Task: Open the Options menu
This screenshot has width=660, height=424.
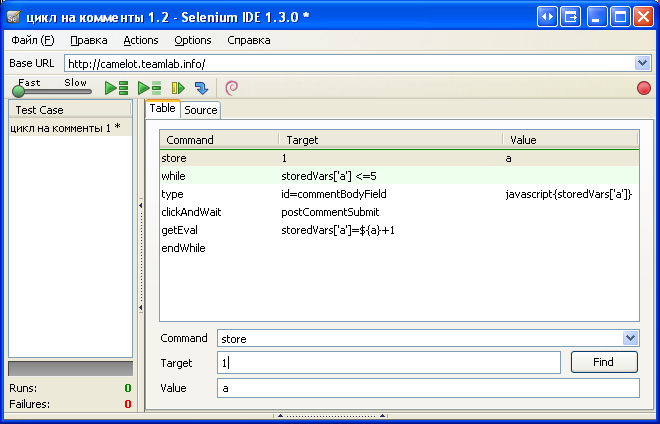Action: tap(193, 40)
